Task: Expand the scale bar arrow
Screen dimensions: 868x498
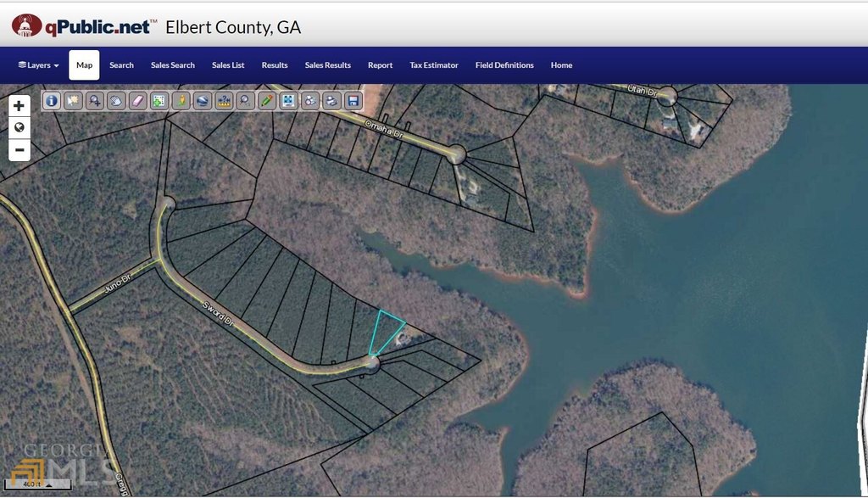Action: point(48,484)
